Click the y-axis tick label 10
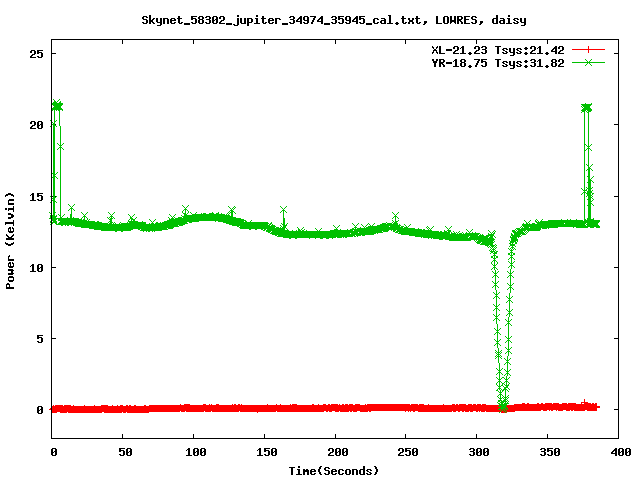The image size is (640, 480). (36, 268)
